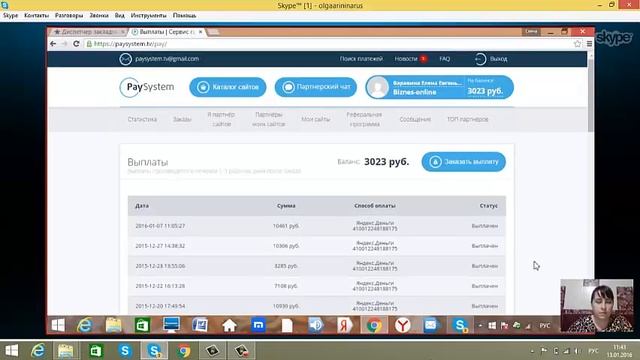Click the Статус column header

click(x=489, y=206)
